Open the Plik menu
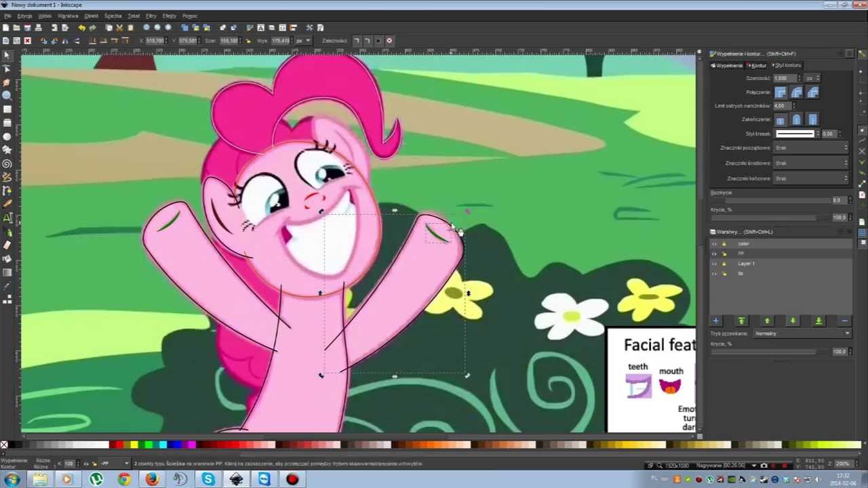 7,16
